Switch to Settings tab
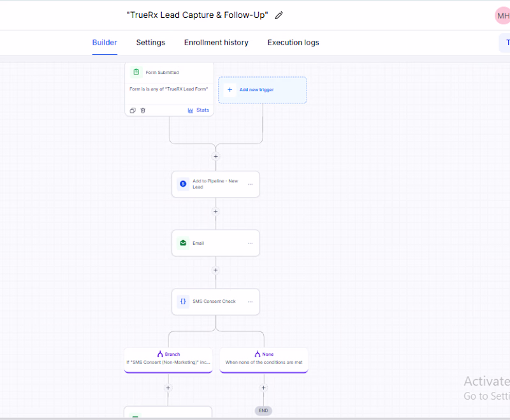The height and width of the screenshot is (420, 510). (150, 43)
